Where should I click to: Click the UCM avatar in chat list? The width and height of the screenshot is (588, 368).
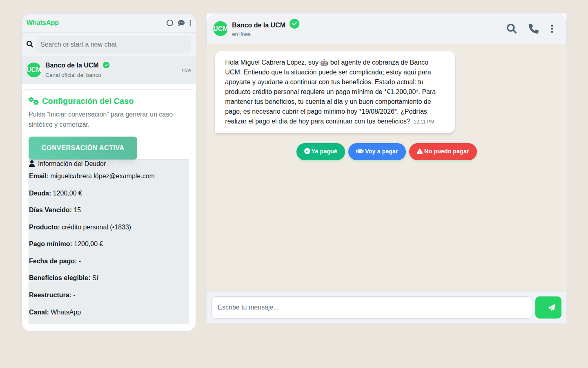34,70
